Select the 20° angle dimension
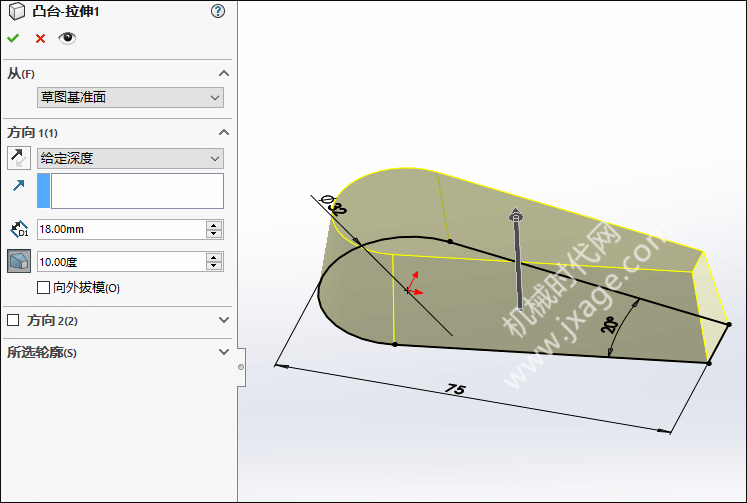 610,325
